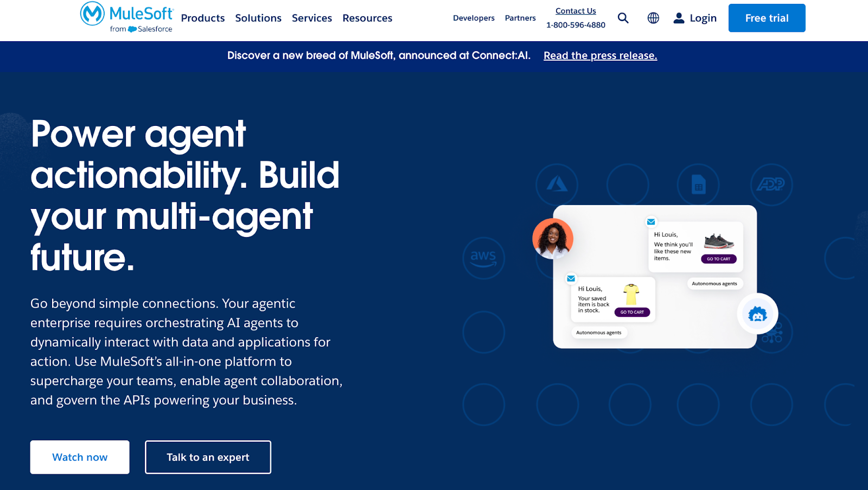Click the 'Power agent actionability' headline
The image size is (868, 490).
coord(185,195)
